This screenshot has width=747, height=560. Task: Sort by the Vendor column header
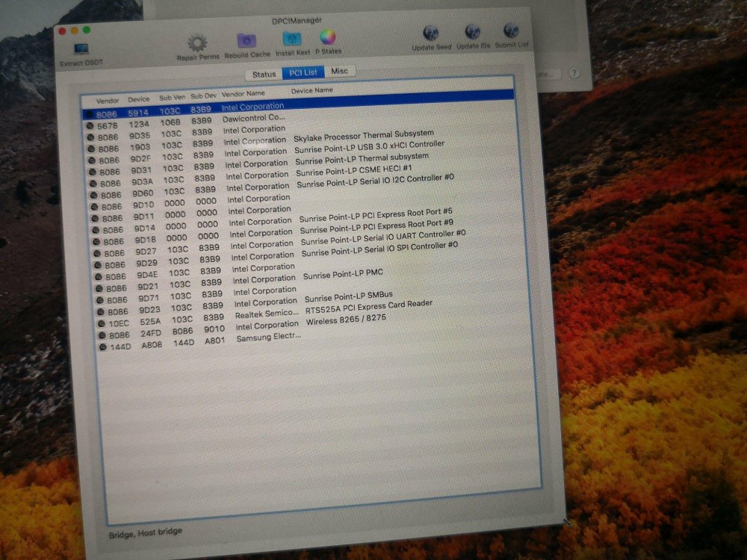coord(107,101)
